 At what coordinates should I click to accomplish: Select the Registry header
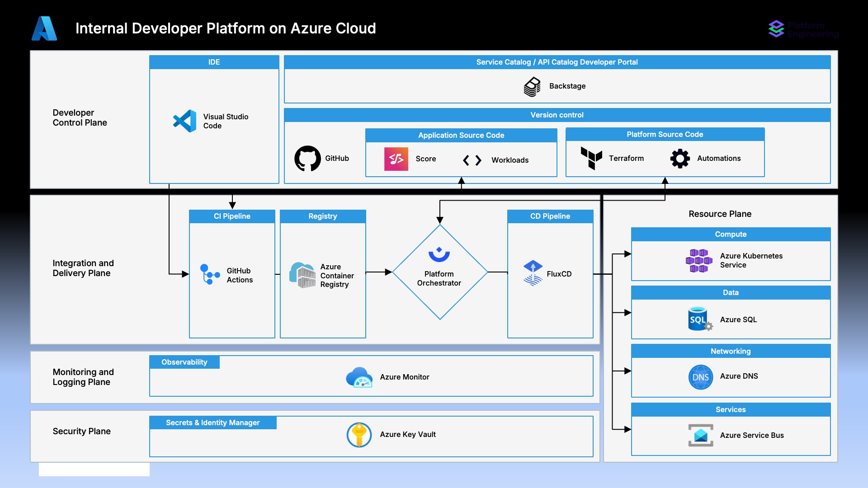coord(323,216)
